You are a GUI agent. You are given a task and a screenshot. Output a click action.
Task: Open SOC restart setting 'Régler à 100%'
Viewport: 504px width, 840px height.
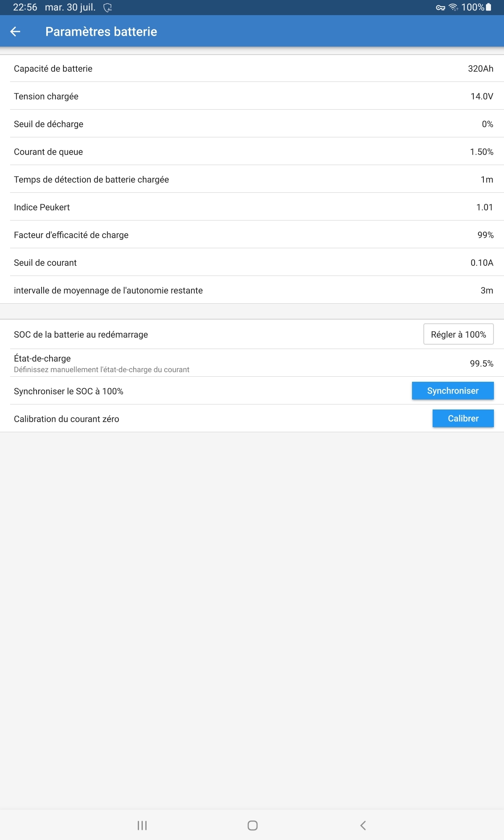coord(458,334)
